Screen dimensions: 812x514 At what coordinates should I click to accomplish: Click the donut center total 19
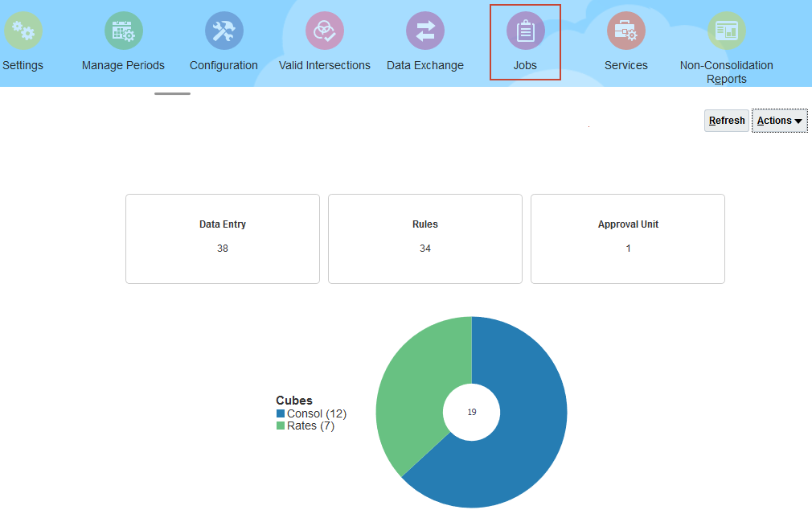(472, 412)
